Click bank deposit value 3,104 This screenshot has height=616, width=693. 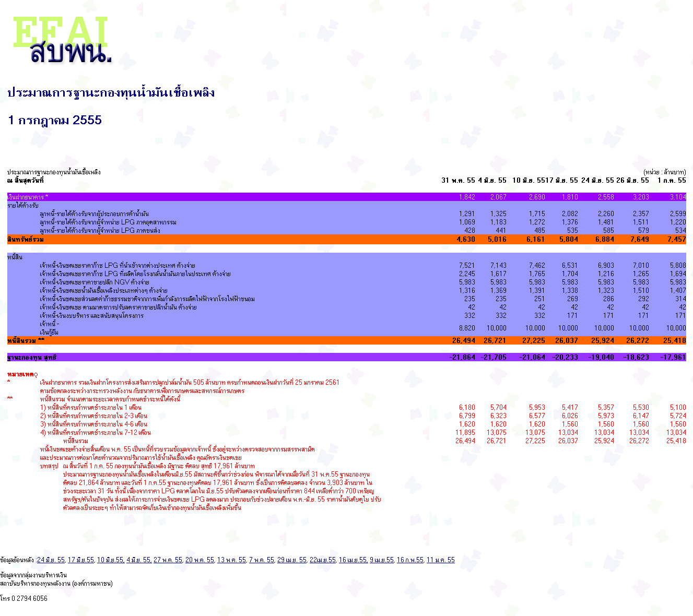[678, 197]
